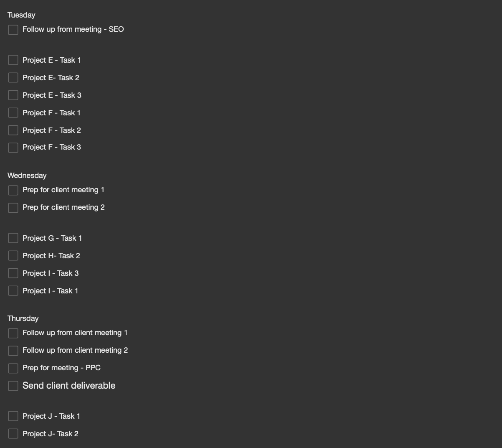Check off Project E - Task 3

click(x=13, y=95)
